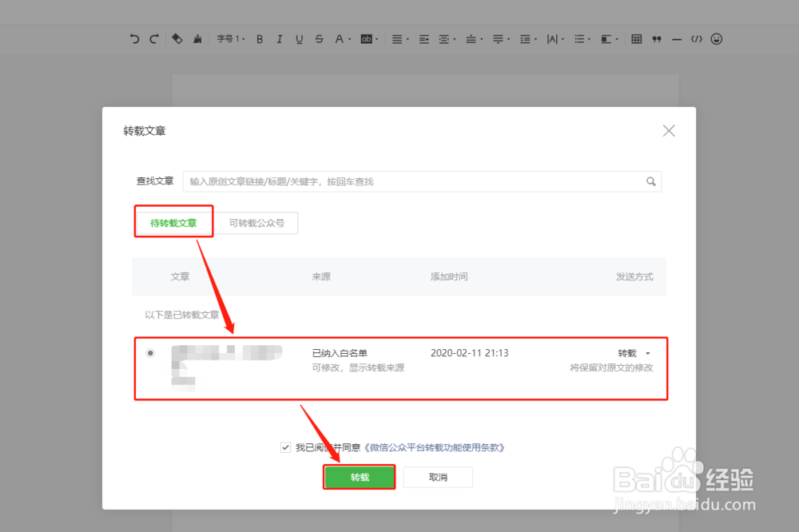
Task: Click the green 转载 button
Action: pos(360,477)
